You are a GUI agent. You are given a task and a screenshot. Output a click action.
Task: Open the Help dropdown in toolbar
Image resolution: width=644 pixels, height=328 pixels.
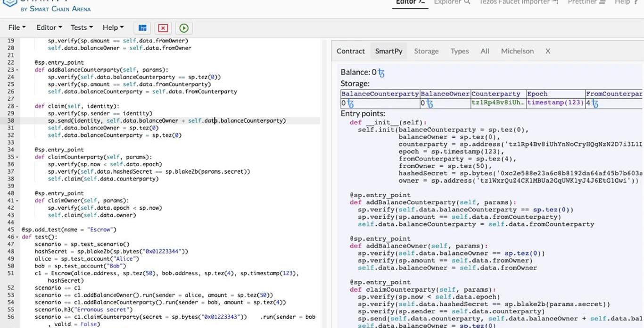(113, 27)
